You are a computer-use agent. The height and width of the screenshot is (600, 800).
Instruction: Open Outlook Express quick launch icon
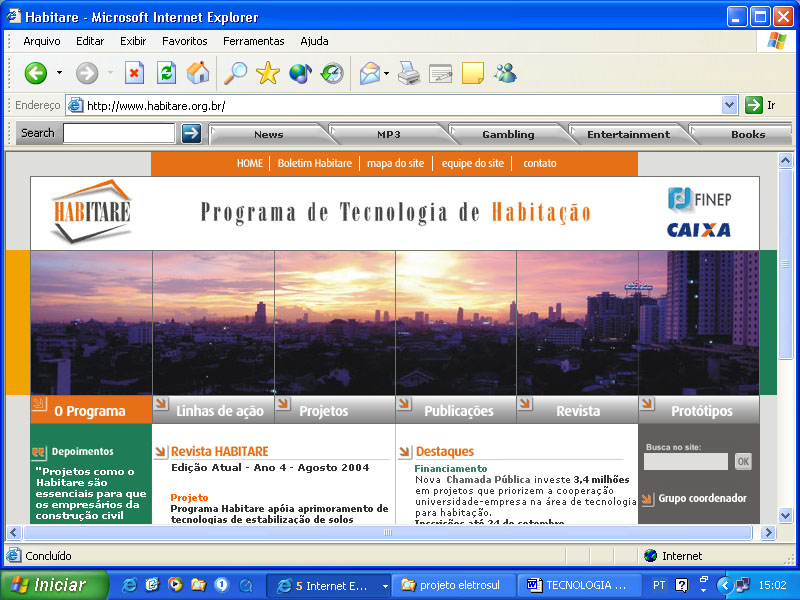click(152, 585)
